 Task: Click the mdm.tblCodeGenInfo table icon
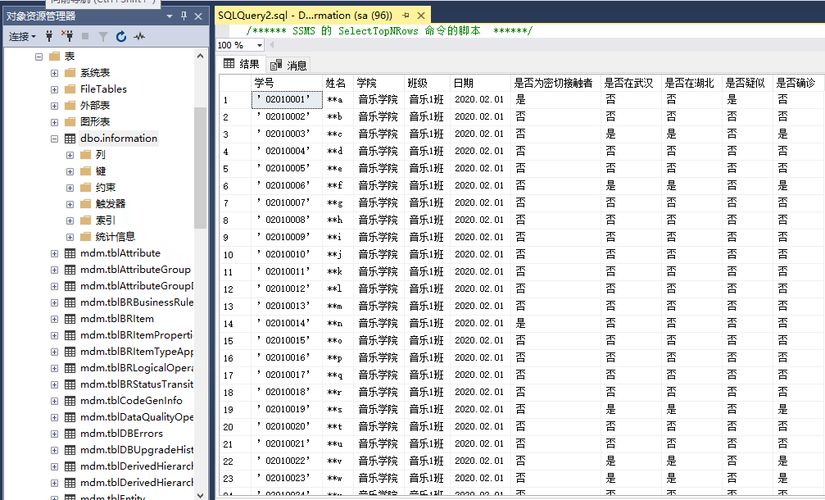[70, 401]
